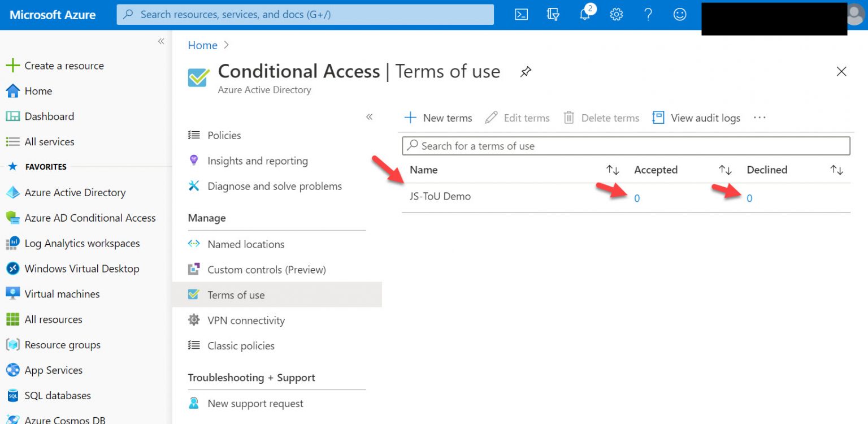The width and height of the screenshot is (868, 424).
Task: Pin the Terms of use blade
Action: point(526,72)
